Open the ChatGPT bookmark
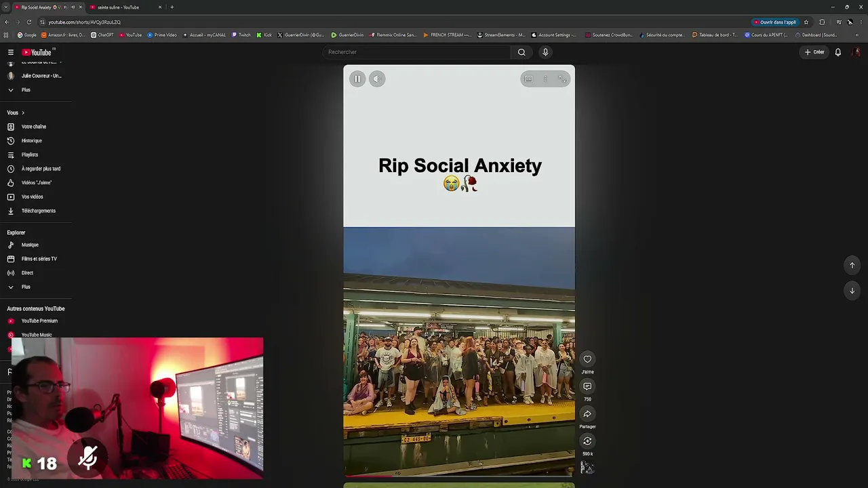868x488 pixels. tap(102, 35)
